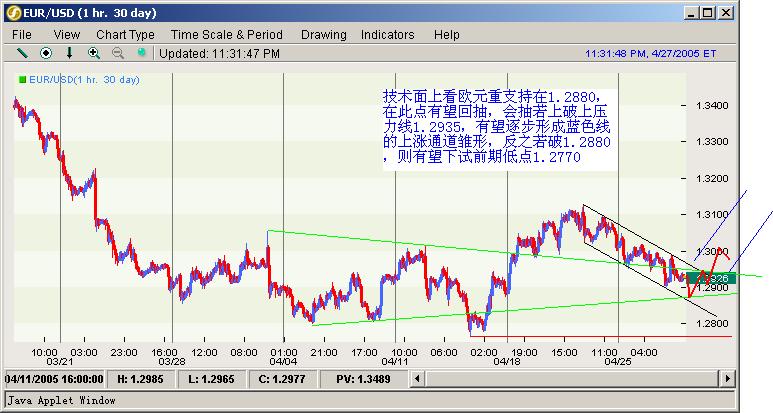Click the PV: 1.3489 status field
This screenshot has height=413, width=773.
pyautogui.click(x=363, y=379)
